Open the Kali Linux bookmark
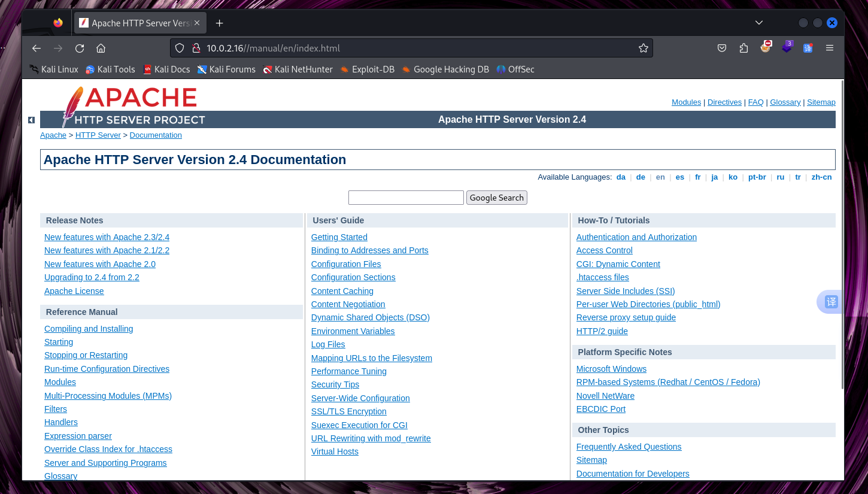This screenshot has height=494, width=868. pyautogui.click(x=54, y=69)
